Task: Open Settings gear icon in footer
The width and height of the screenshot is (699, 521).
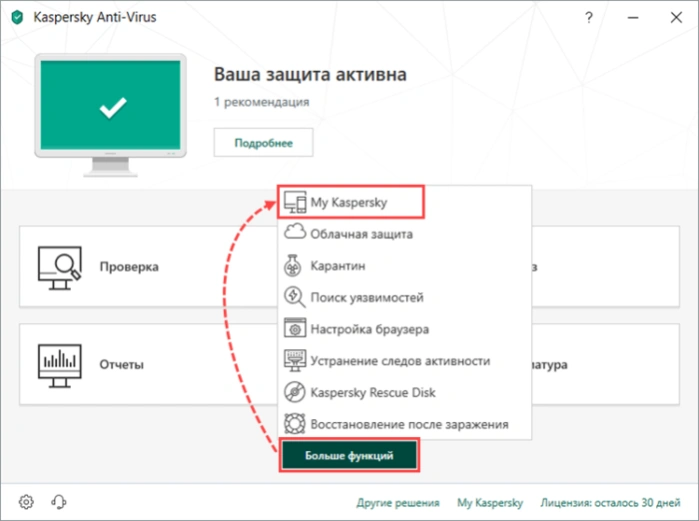Action: pyautogui.click(x=26, y=502)
